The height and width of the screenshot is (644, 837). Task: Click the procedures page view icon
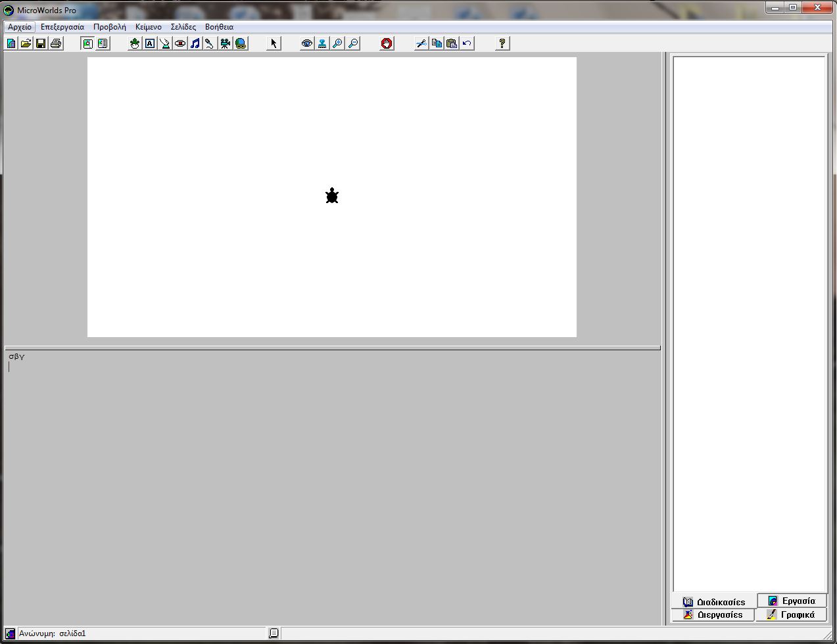coord(103,43)
